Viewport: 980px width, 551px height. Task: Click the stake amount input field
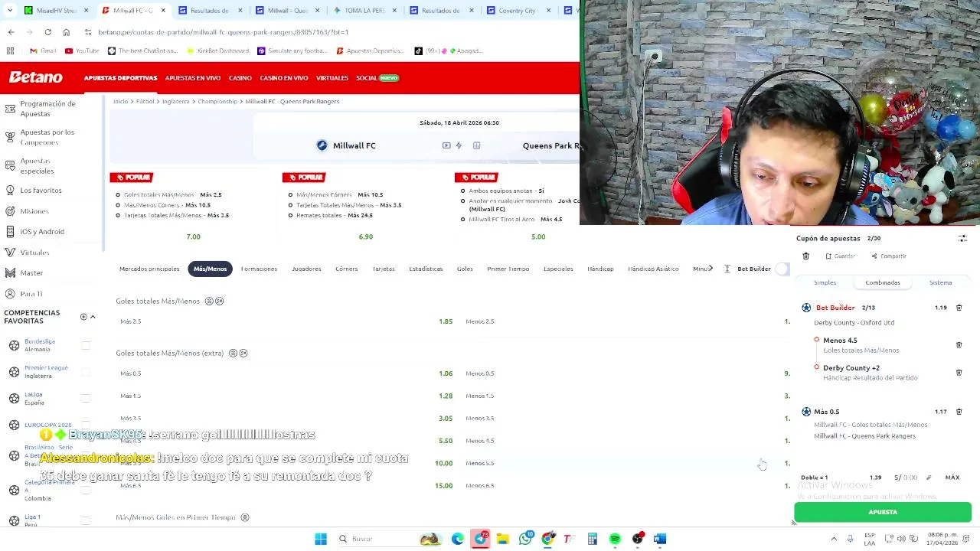[x=906, y=478]
